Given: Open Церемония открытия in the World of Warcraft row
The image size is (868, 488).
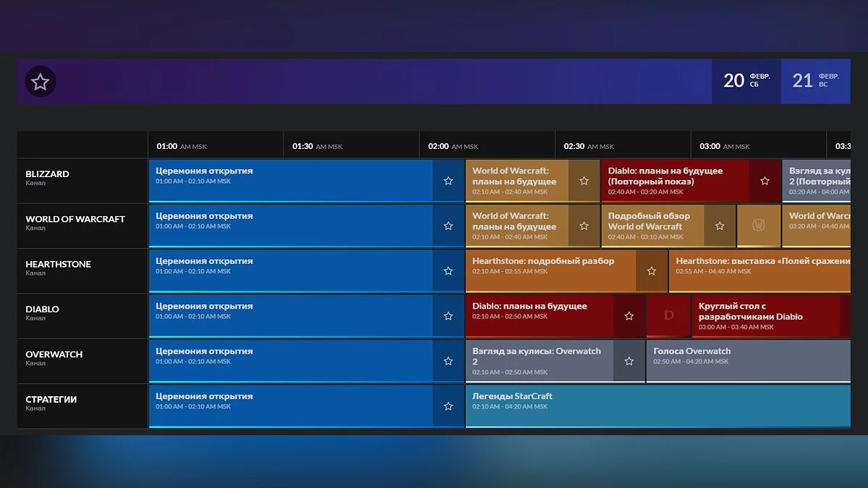Looking at the screenshot, I should [x=291, y=226].
